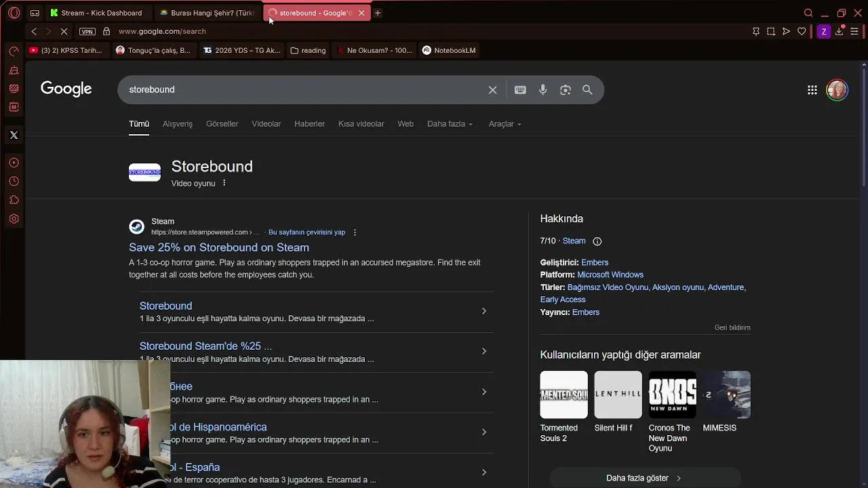
Task: Go back to the previous page
Action: click(34, 31)
